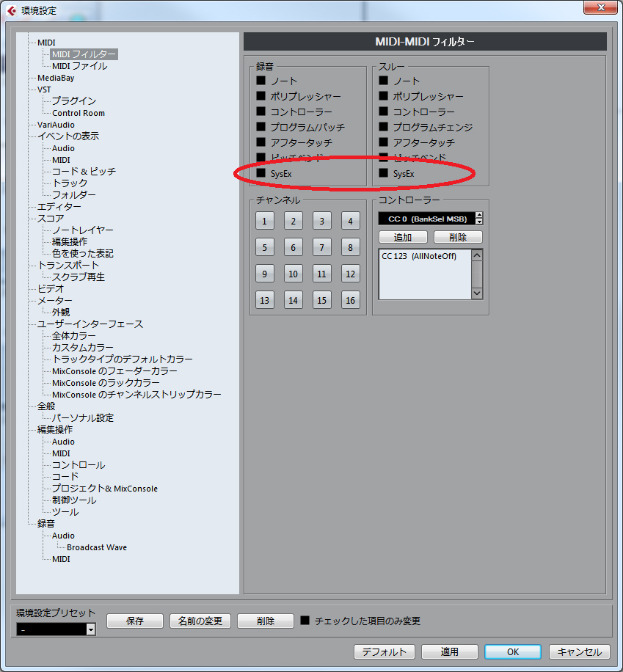Screen dimensions: 623x672
Task: Click the 削除 button under コントローラー
Action: coord(458,237)
